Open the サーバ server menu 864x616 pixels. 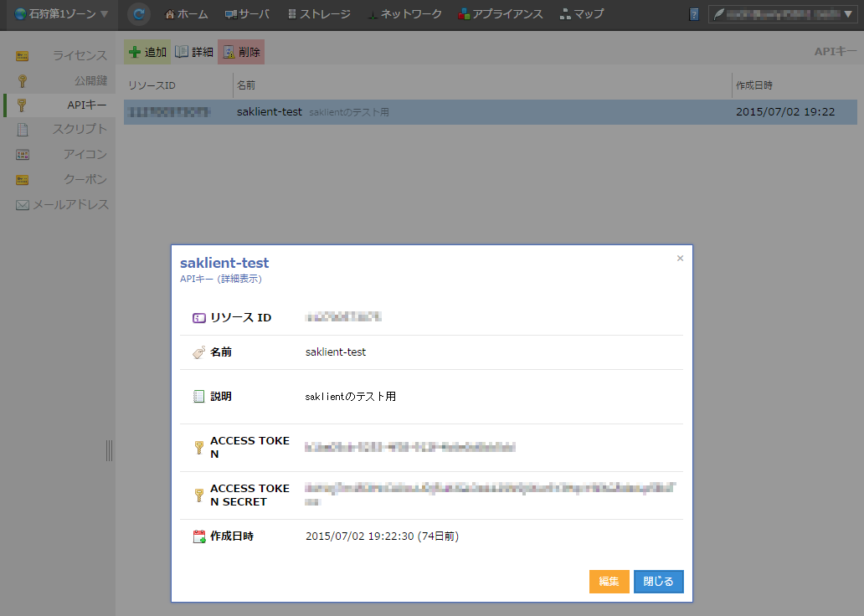point(247,14)
